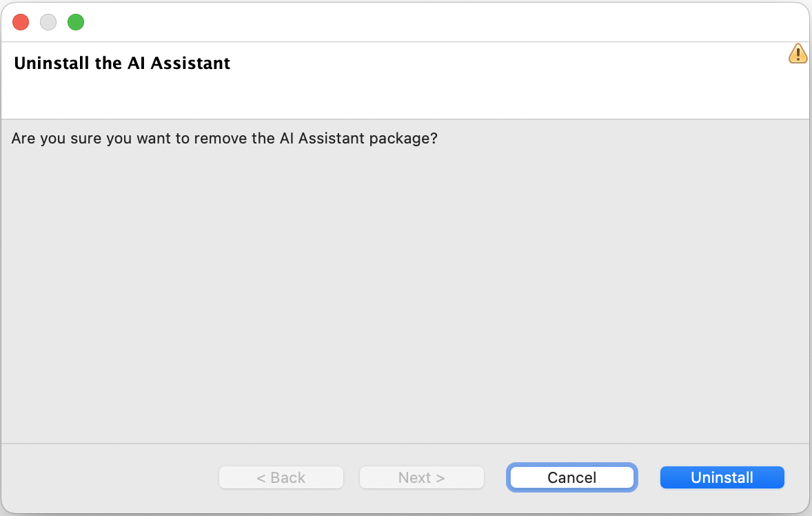Screen dimensions: 812x516
Task: Select the yellow alert icon in header
Action: click(x=798, y=54)
